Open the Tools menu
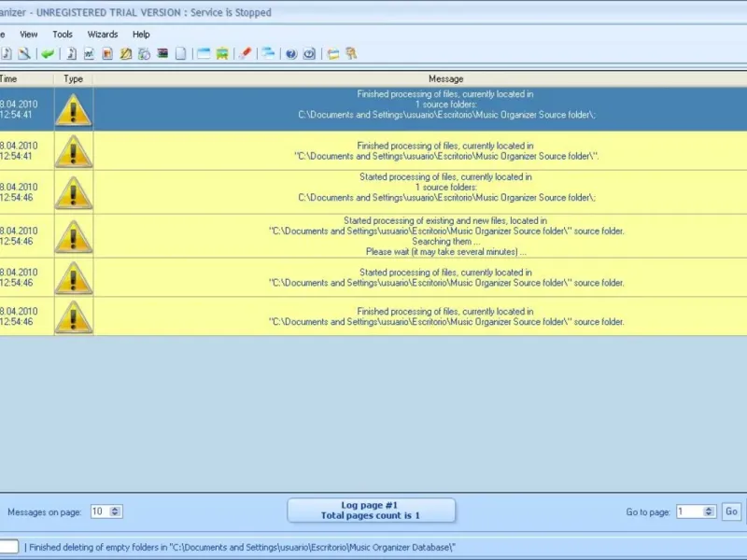The width and height of the screenshot is (747, 560). (x=63, y=35)
